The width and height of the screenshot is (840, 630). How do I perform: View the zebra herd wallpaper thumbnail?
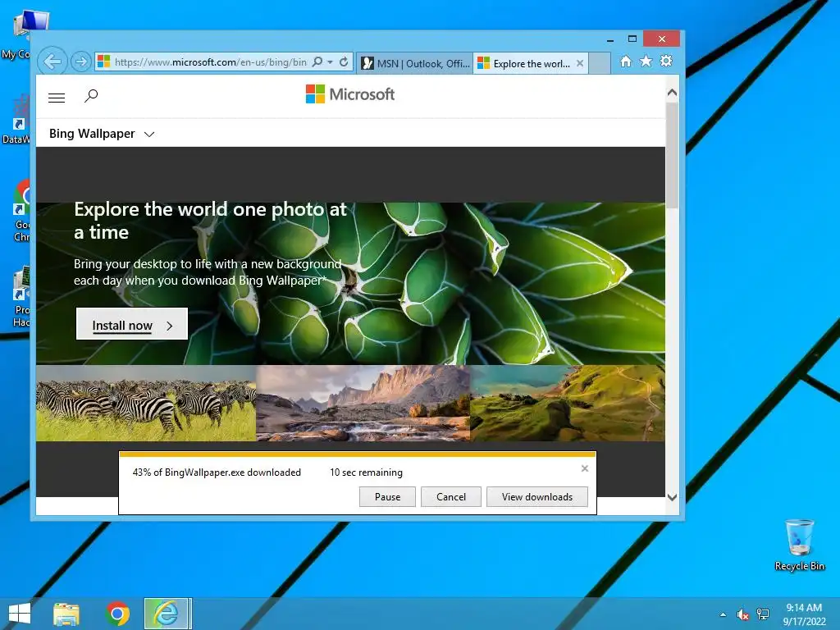146,404
